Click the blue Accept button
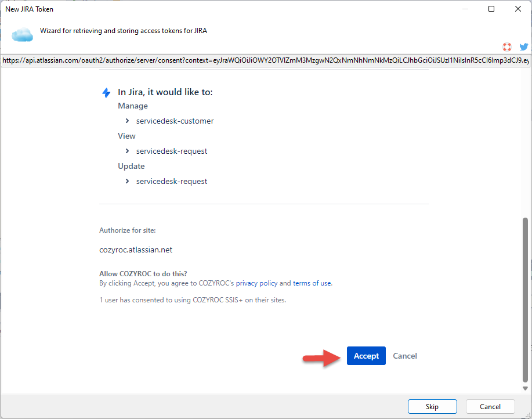 pos(366,356)
